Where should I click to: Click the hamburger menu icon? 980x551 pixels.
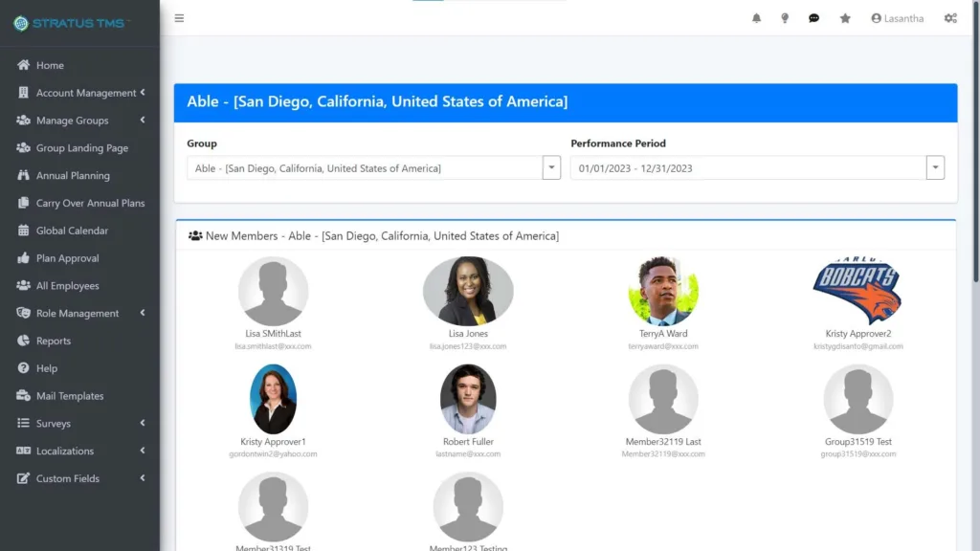point(179,18)
